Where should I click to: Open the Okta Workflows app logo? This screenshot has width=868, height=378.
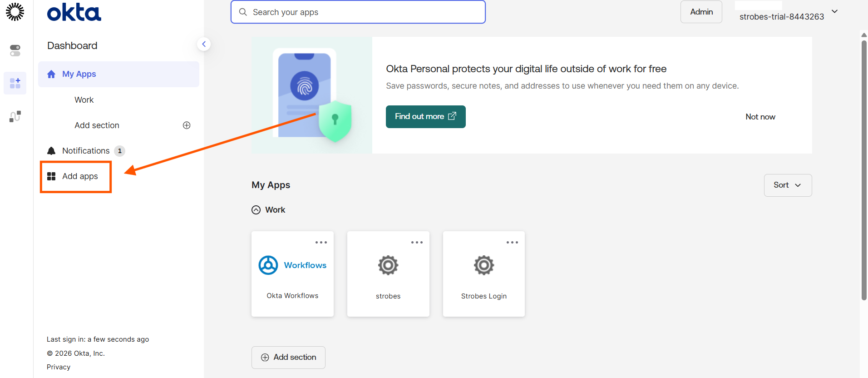[292, 265]
